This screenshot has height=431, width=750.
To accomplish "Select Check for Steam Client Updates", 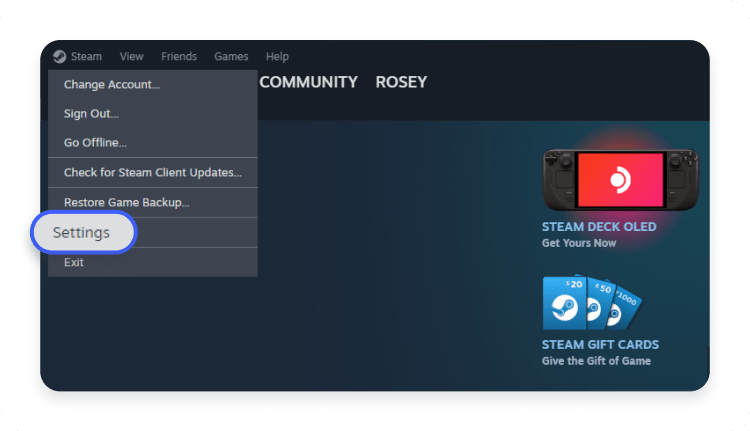I will click(153, 172).
